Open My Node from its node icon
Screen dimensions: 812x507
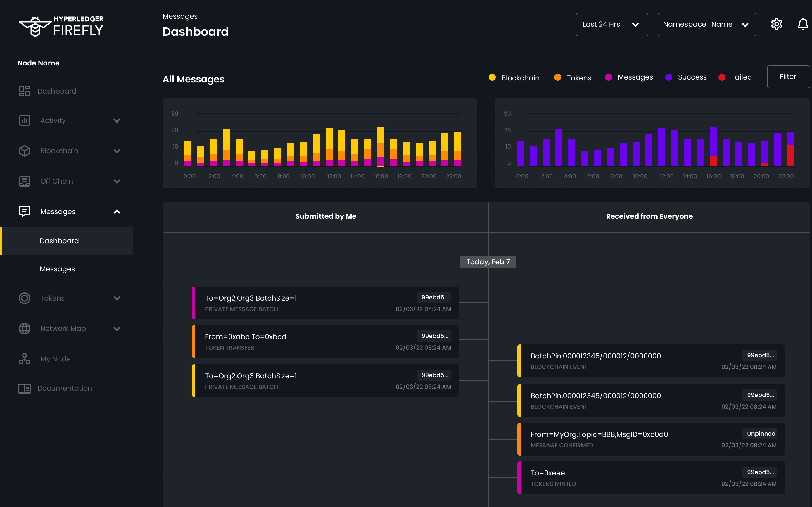click(25, 359)
